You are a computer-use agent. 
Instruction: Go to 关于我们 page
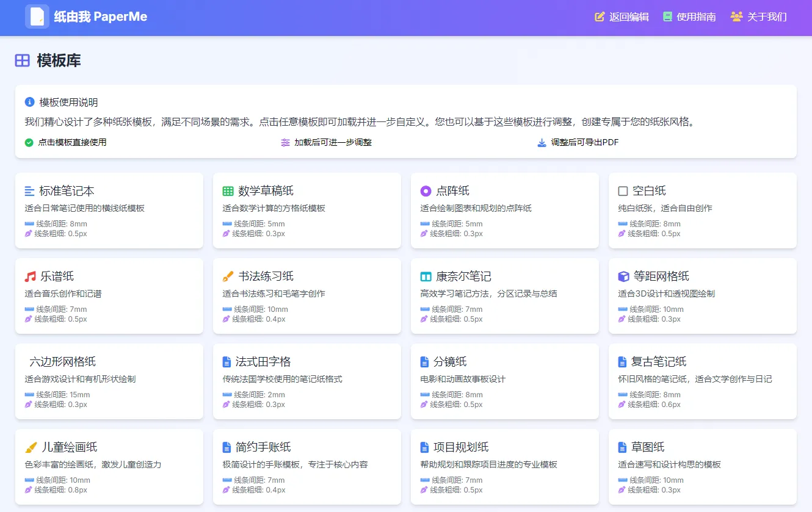pos(758,16)
